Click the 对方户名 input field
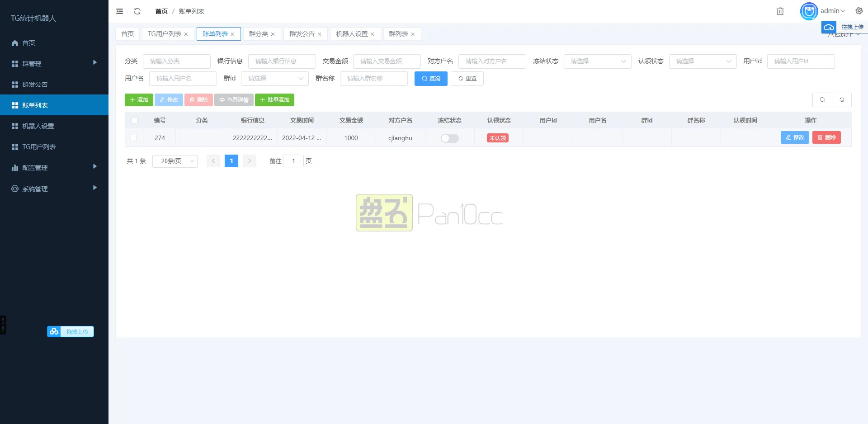 (492, 61)
